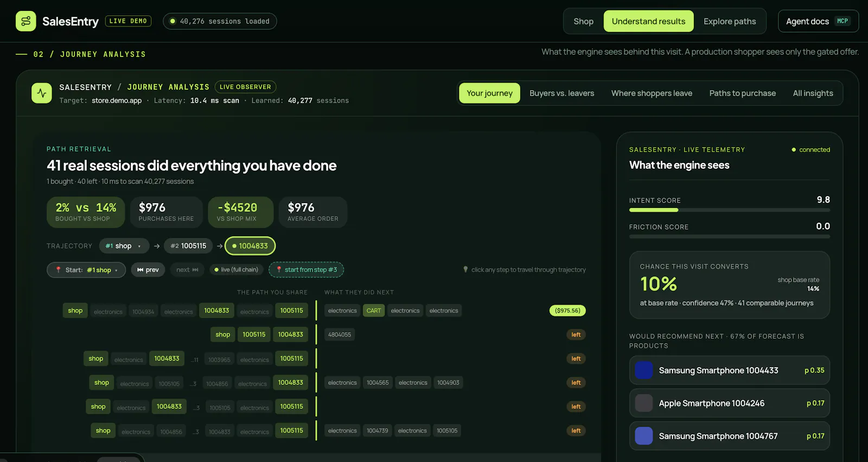Image resolution: width=868 pixels, height=462 pixels.
Task: Go to previous step with prev
Action: (148, 270)
